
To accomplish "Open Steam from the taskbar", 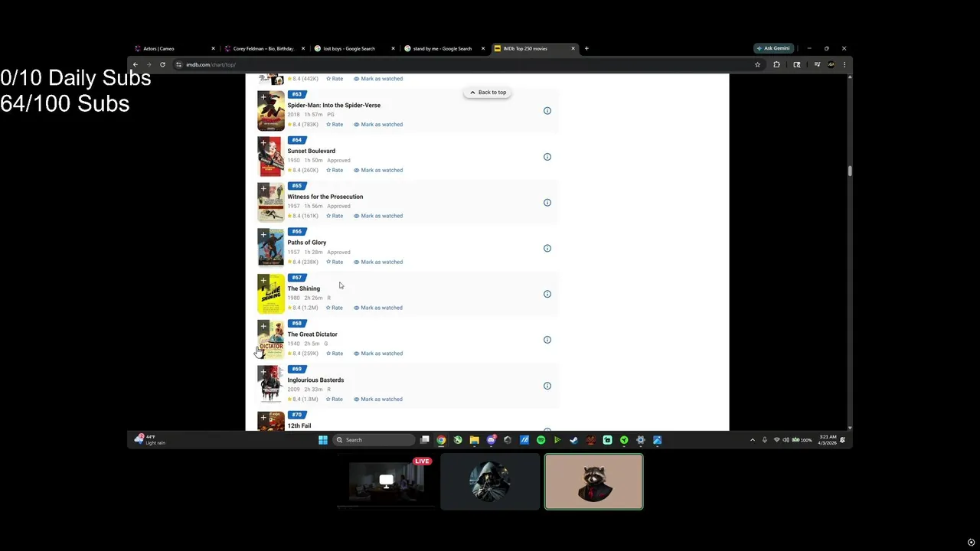I will coord(573,440).
